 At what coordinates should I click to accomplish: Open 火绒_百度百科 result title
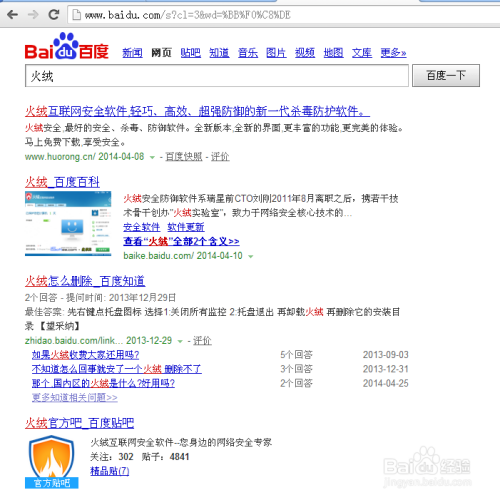pyautogui.click(x=62, y=182)
